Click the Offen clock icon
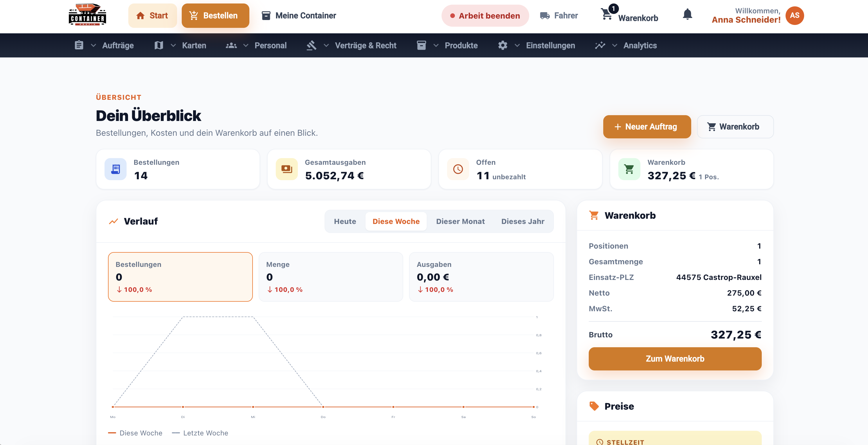 [458, 169]
